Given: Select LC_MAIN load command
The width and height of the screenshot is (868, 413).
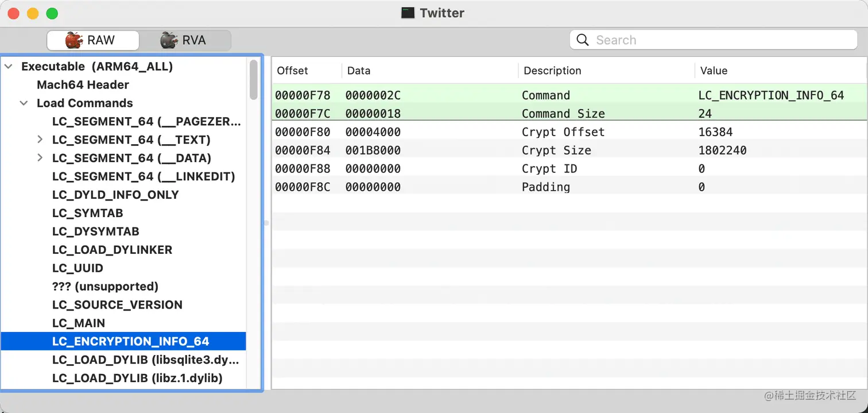Looking at the screenshot, I should [124, 323].
